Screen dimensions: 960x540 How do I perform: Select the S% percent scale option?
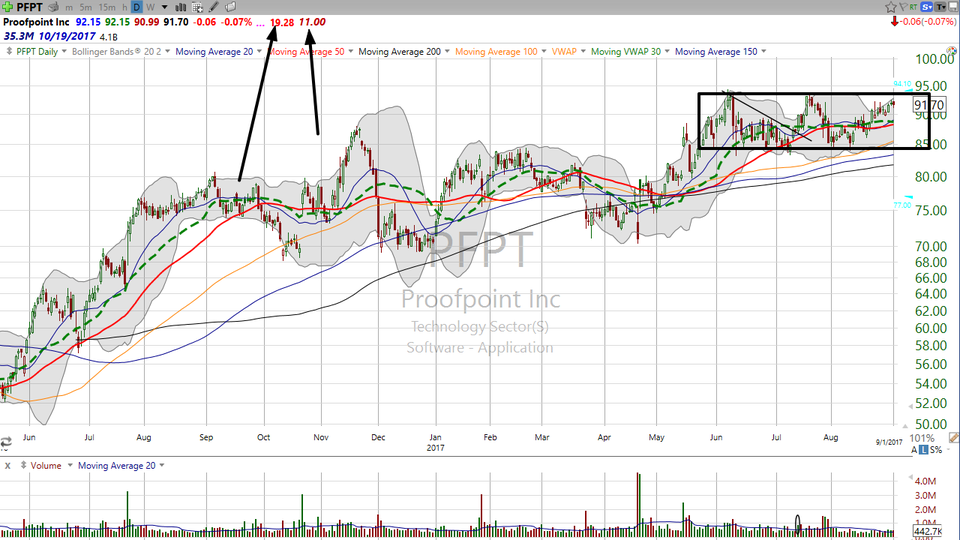tap(936, 450)
